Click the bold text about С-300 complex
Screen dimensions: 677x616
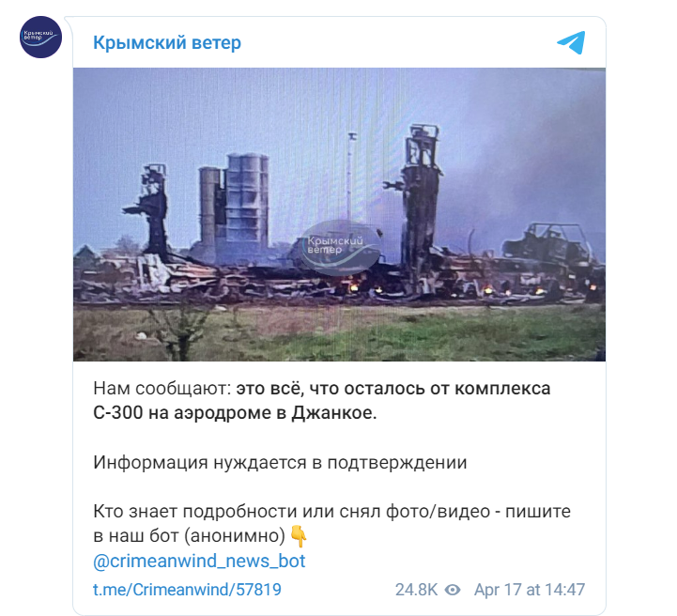[322, 401]
